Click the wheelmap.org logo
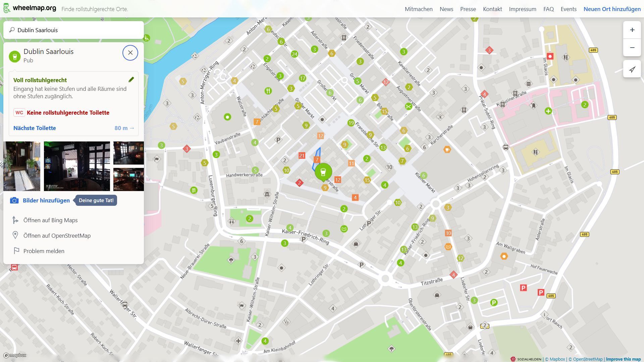Viewport: 644px width, 362px height. 30,8
